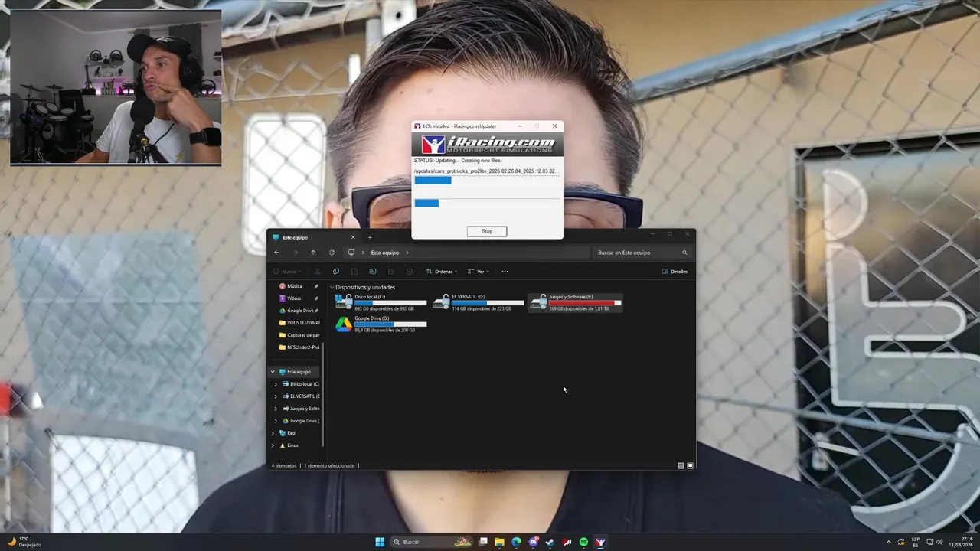This screenshot has width=980, height=551.
Task: Open NFSUnder2 folder shortcut
Action: click(x=299, y=347)
